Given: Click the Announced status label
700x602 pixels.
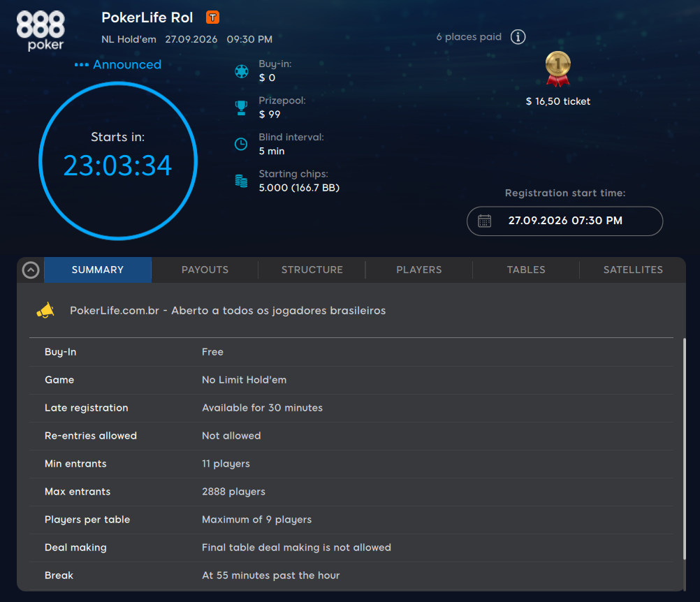Looking at the screenshot, I should tap(126, 65).
